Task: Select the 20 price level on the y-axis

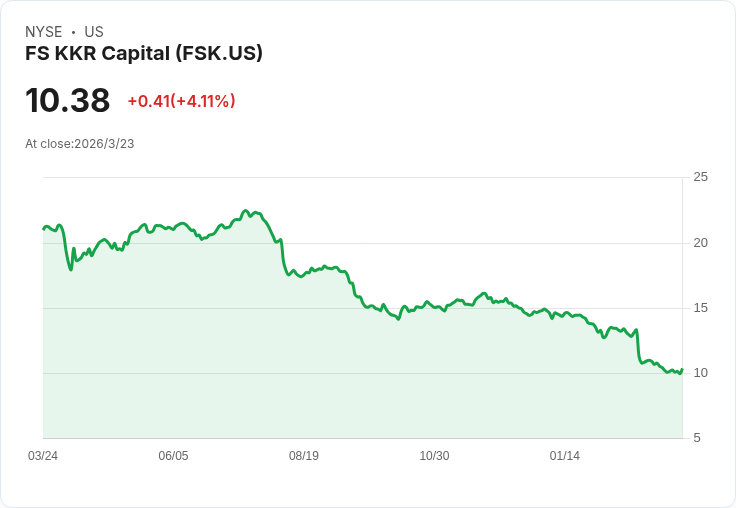Action: [x=701, y=243]
